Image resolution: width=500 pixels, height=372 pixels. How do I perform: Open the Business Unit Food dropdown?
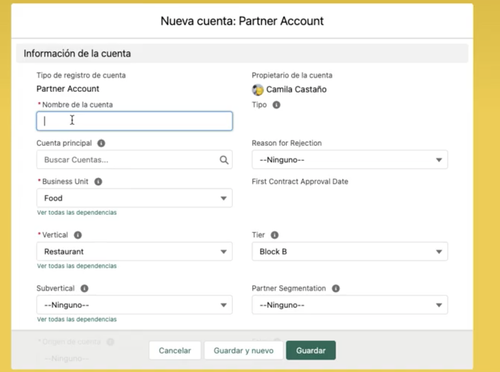(134, 198)
